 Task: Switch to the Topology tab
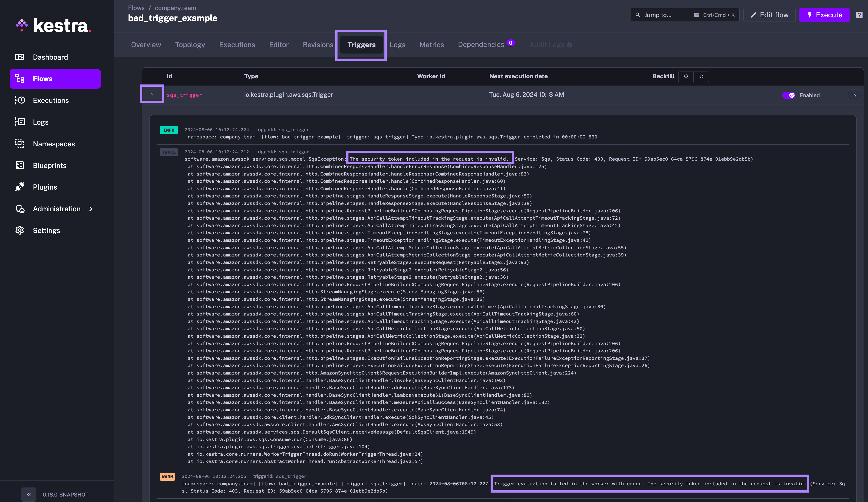(190, 45)
